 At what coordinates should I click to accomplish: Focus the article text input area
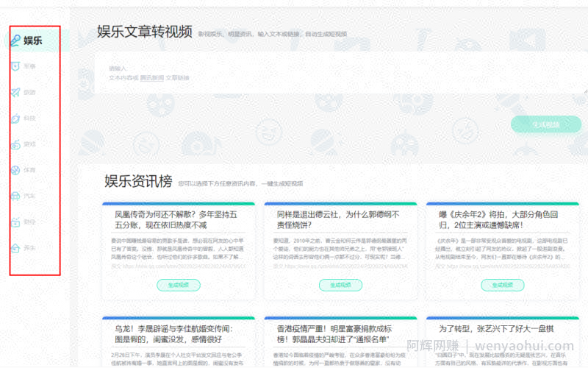[340, 74]
